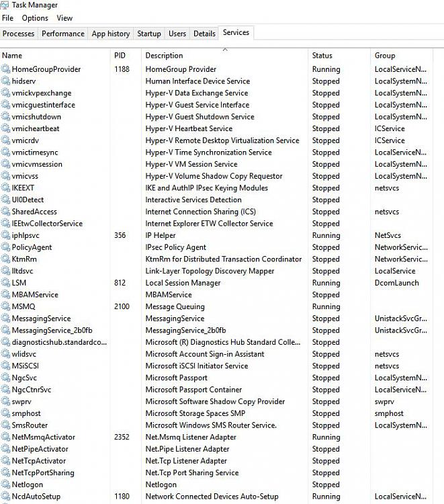
Task: Click the DcomLaunch group cell
Action: (397, 283)
